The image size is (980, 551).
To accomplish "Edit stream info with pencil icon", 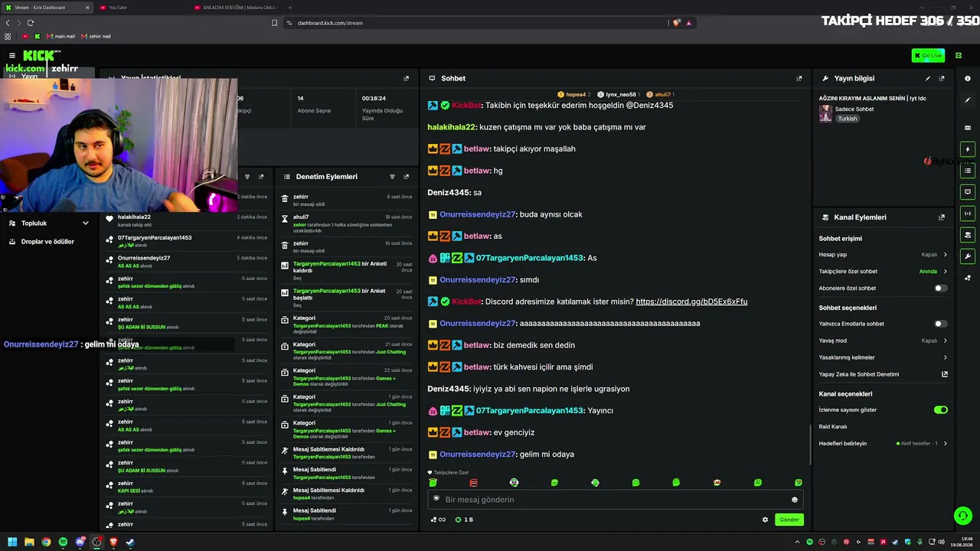I will point(928,78).
